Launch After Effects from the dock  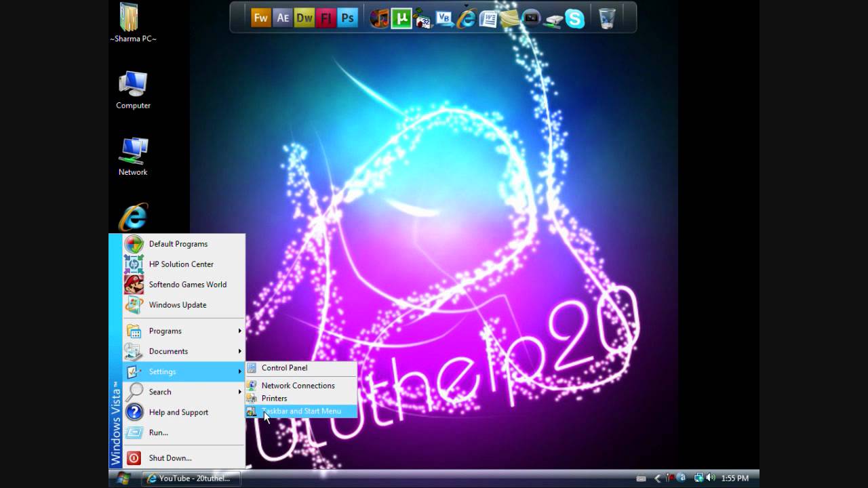pos(283,18)
